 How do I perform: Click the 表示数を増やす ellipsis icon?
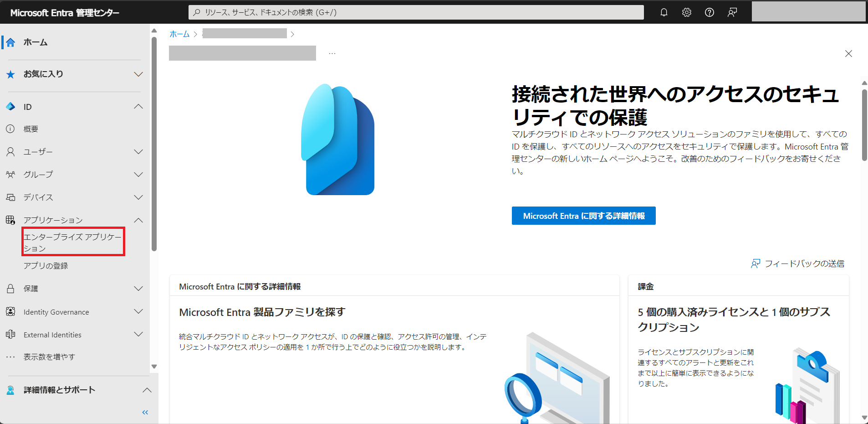(x=10, y=357)
